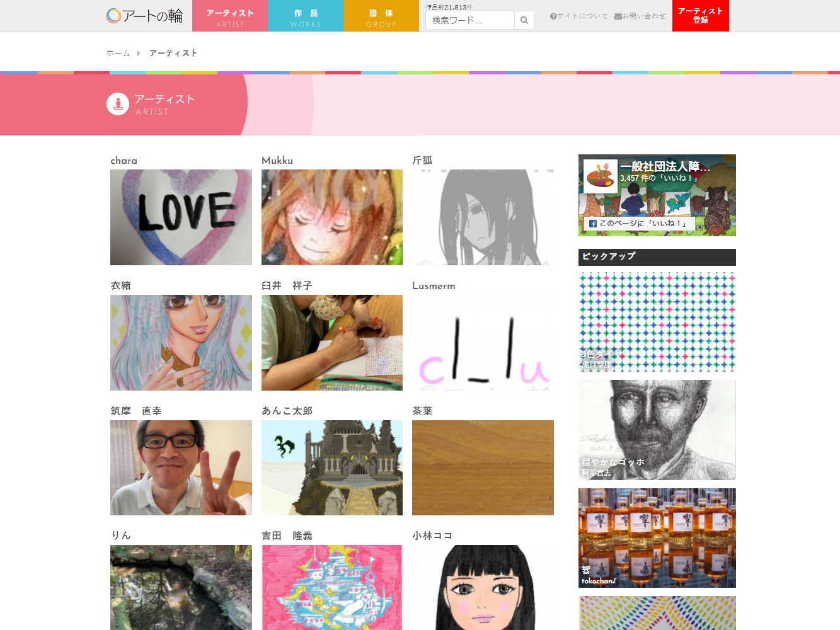Click the artist name Lusmerm

pos(434,286)
